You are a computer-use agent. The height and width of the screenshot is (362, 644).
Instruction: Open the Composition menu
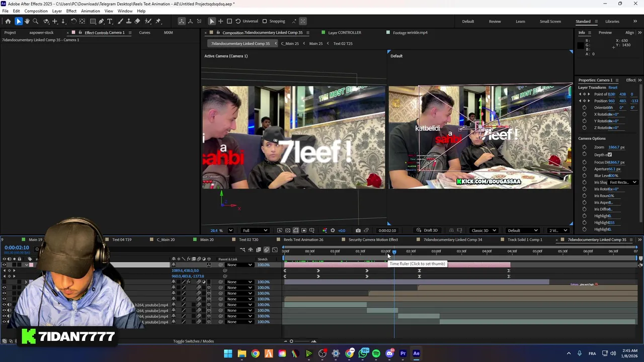point(36,11)
